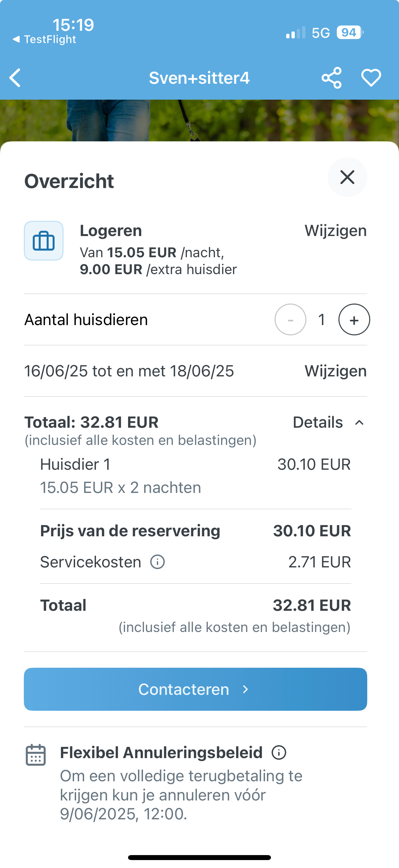
Task: Tap the cancellation policy calendar icon
Action: [x=36, y=755]
